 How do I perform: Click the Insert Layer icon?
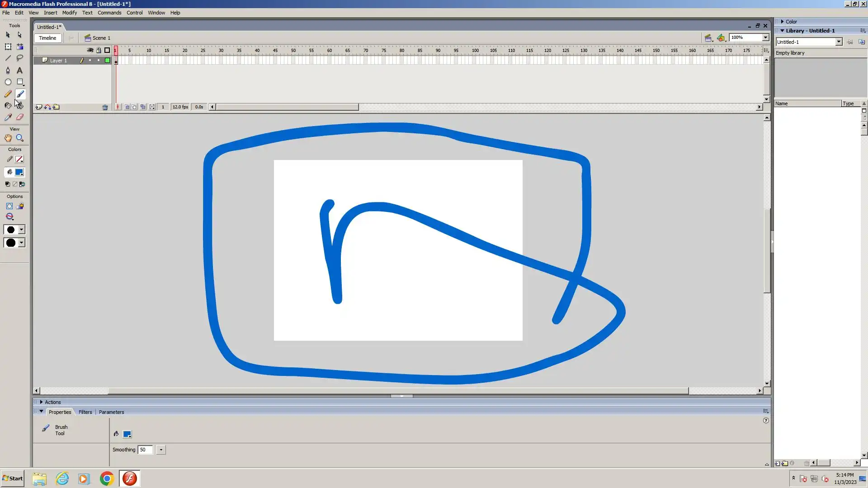coord(39,107)
